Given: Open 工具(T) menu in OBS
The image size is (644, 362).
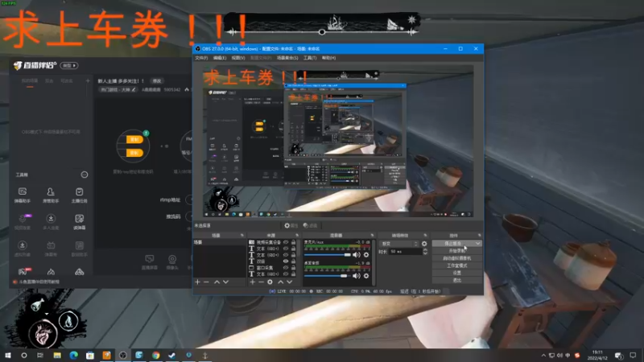Looking at the screenshot, I should coord(310,58).
